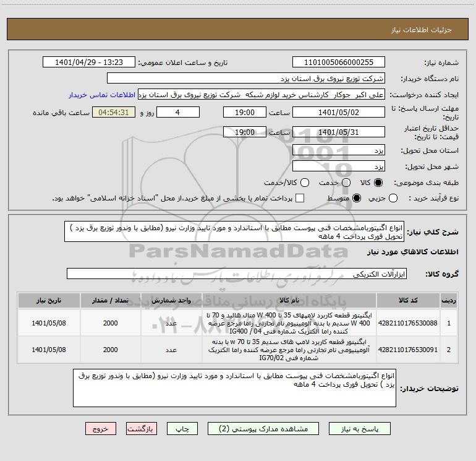Click the چاپ print button
The height and width of the screenshot is (461, 476).
click(182, 428)
